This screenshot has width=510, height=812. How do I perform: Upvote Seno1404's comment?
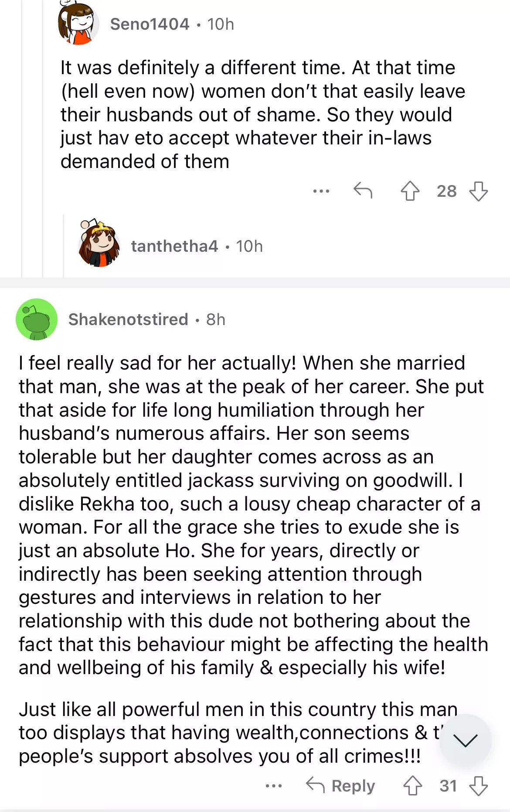point(410,191)
